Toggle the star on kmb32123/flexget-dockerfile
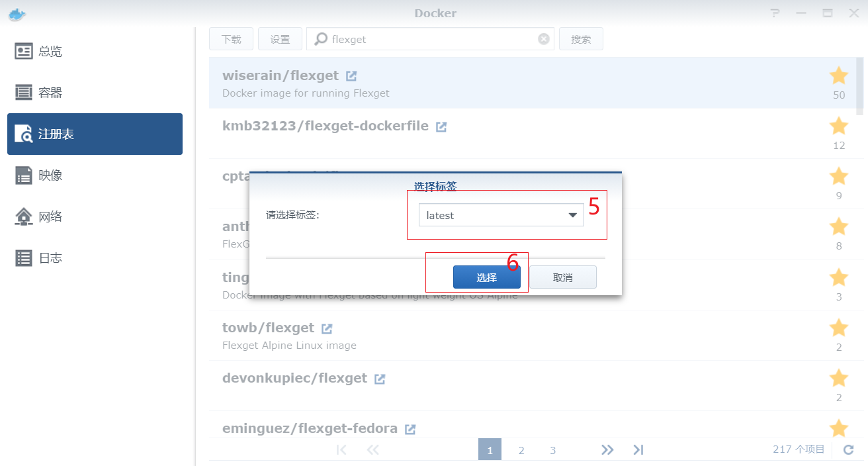The image size is (868, 466). coord(838,126)
